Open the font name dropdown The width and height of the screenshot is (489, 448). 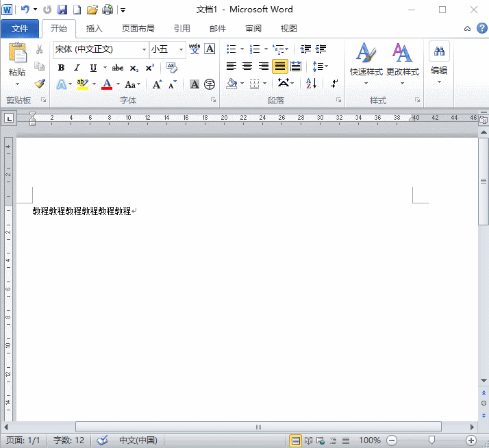[x=144, y=49]
